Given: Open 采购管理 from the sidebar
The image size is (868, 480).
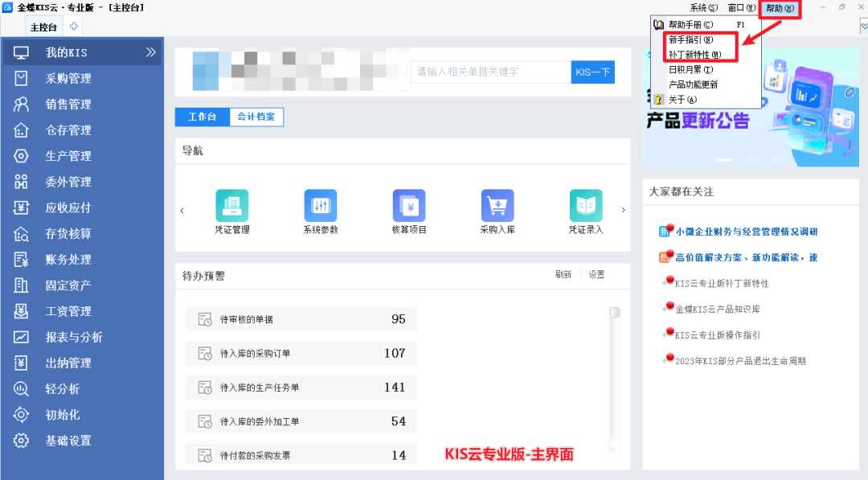Looking at the screenshot, I should coord(68,79).
